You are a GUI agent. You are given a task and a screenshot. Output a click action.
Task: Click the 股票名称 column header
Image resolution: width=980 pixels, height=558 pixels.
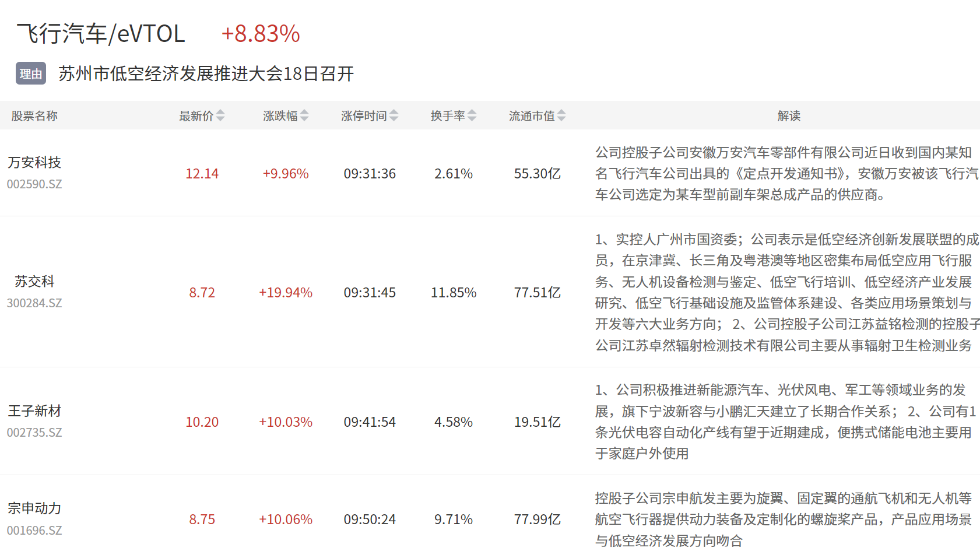pos(34,115)
